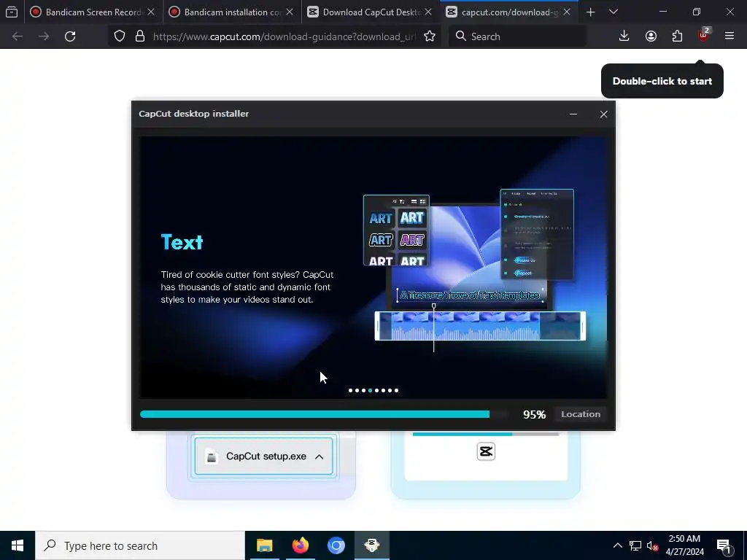Switch to Bandicam Screen Recorder tab
Viewport: 747px width, 560px height.
click(x=92, y=12)
